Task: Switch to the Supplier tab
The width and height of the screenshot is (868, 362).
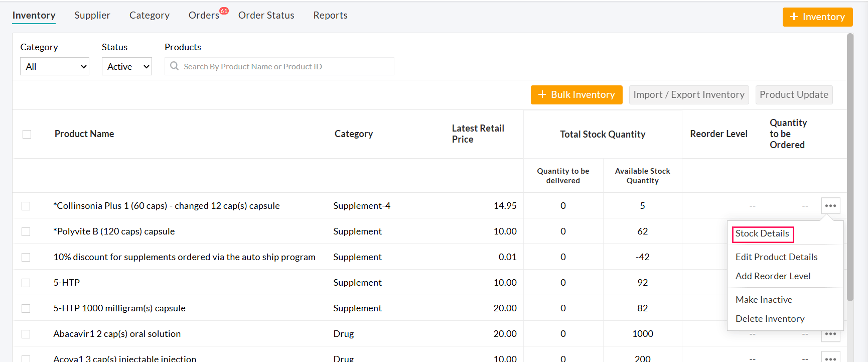Action: click(x=92, y=16)
